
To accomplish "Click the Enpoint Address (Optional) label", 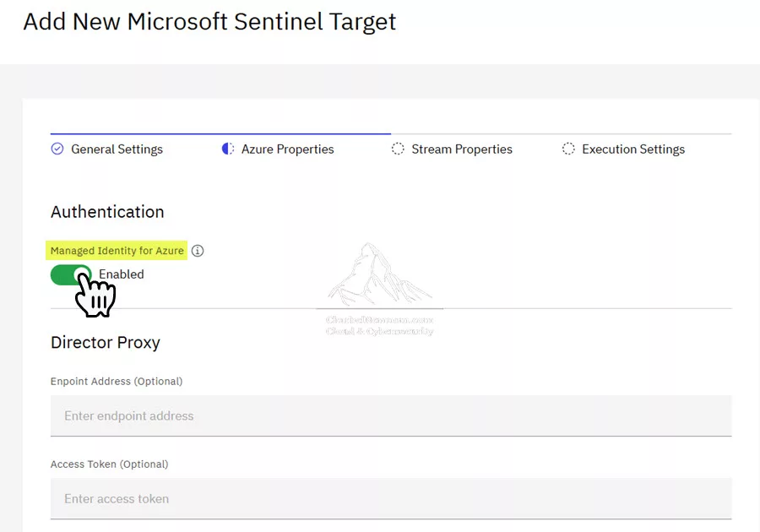I will (117, 382).
